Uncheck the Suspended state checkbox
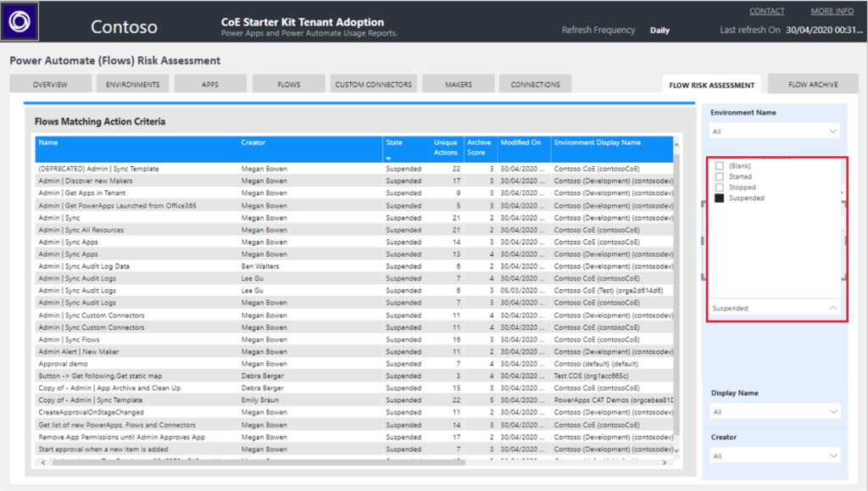This screenshot has height=491, width=868. pyautogui.click(x=720, y=198)
